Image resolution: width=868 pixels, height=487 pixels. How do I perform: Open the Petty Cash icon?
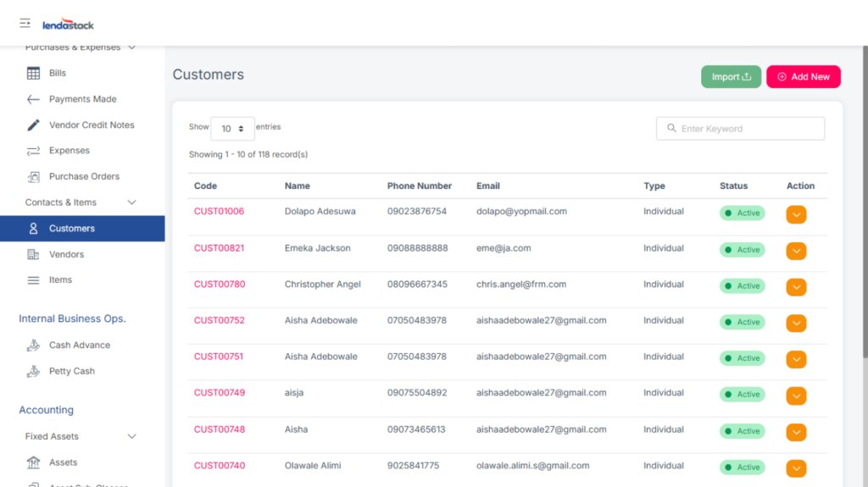(34, 371)
